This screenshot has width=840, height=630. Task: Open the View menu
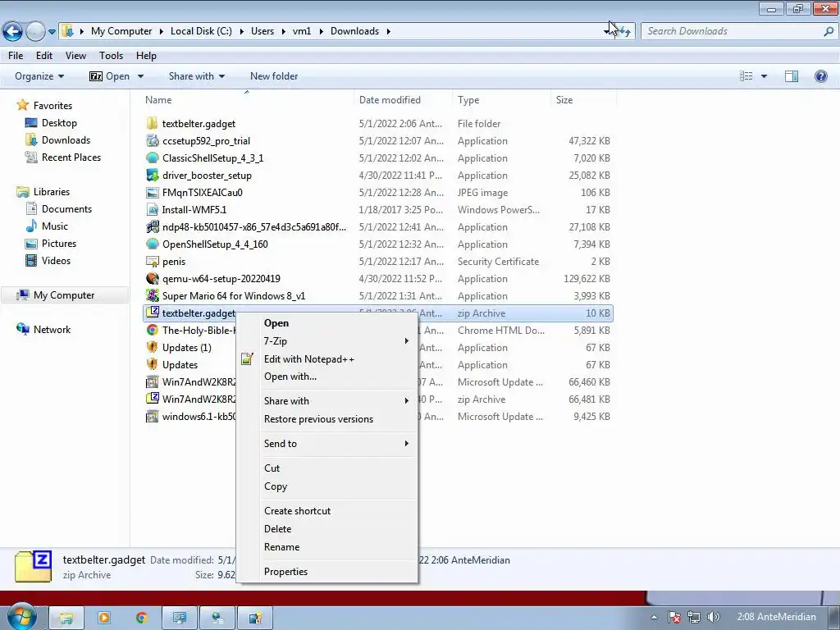point(75,56)
